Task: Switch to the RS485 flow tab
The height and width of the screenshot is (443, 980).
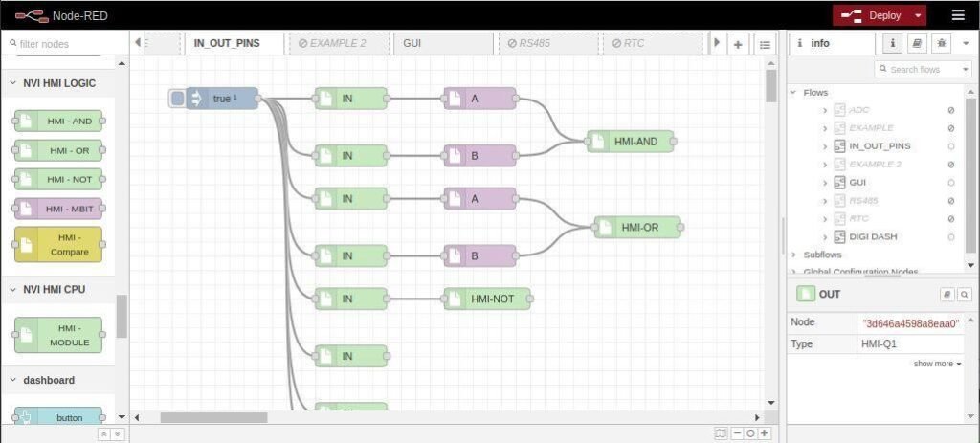Action: (534, 44)
